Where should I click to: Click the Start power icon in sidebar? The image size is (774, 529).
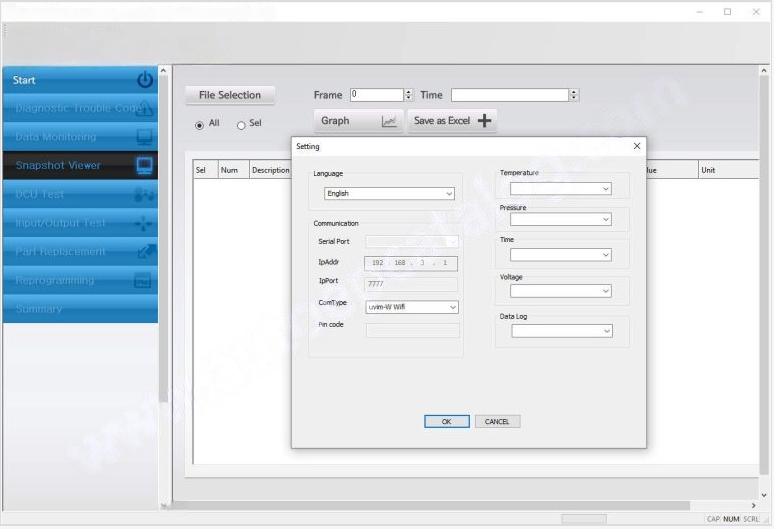point(144,80)
